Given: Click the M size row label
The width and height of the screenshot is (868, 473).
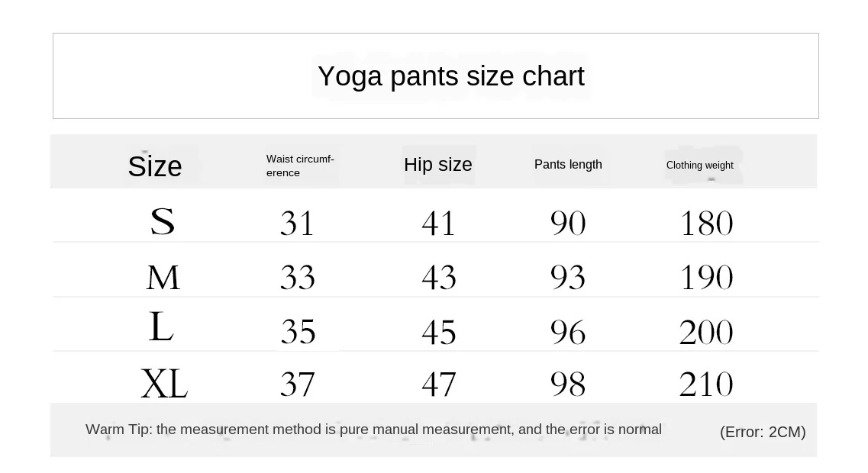Looking at the screenshot, I should coord(163,278).
